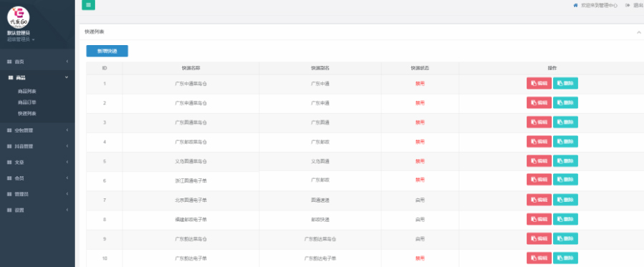Select 快递列表 in the sidebar submenu

tap(27, 113)
